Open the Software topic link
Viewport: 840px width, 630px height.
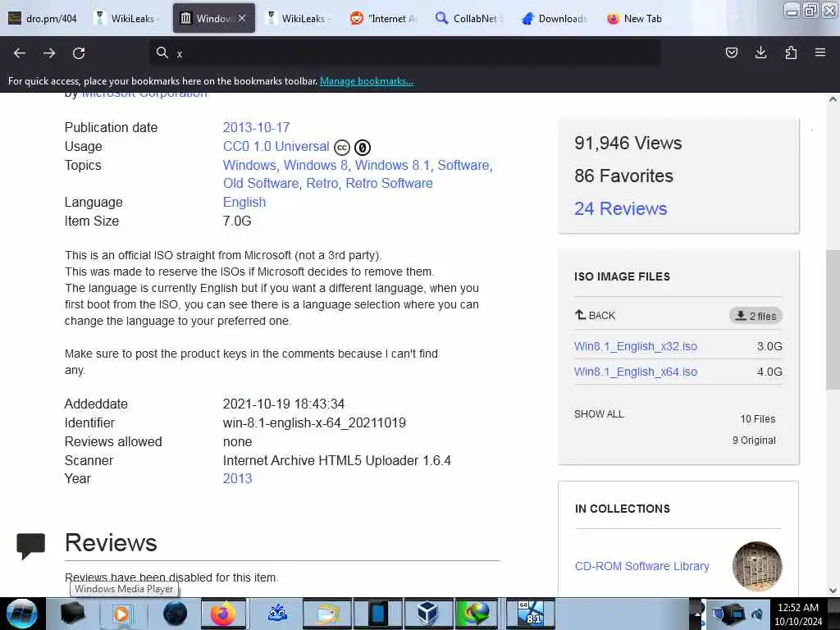[x=463, y=165]
